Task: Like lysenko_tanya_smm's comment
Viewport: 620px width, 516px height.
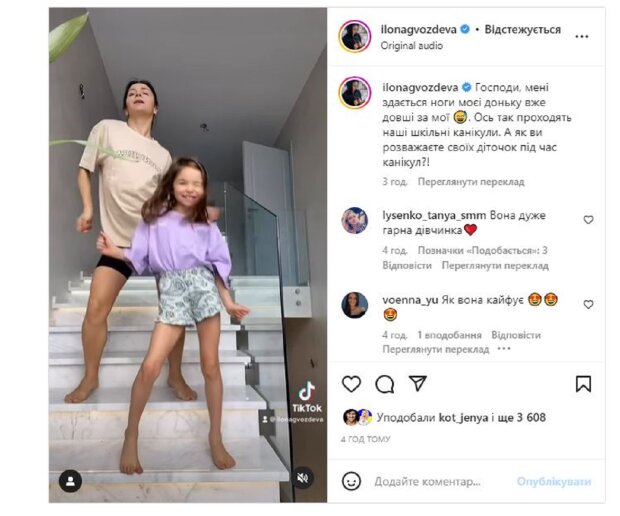Action: [x=588, y=220]
